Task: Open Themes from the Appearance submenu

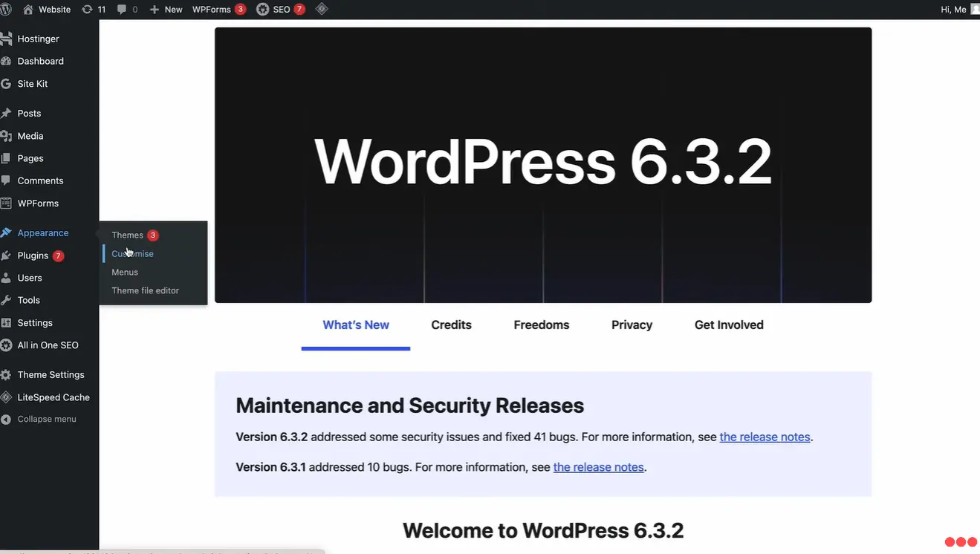Action: 127,234
